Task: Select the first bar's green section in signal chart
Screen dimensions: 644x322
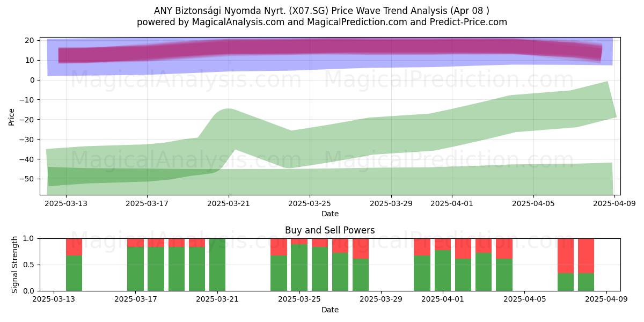Action: pyautogui.click(x=74, y=273)
